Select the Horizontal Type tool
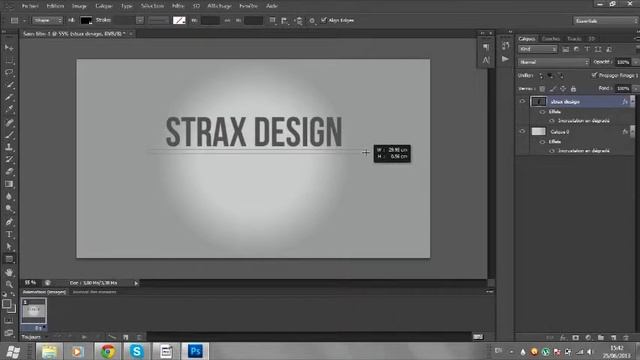 (x=9, y=234)
